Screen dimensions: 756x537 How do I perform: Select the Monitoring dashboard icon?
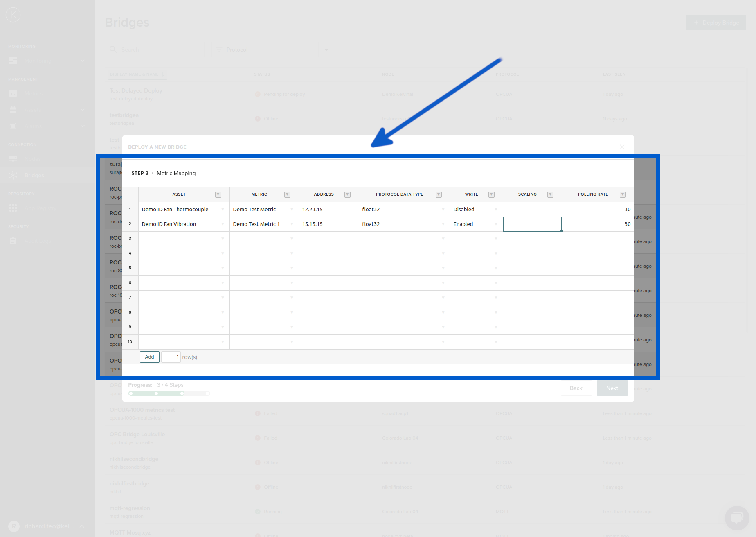click(x=13, y=60)
